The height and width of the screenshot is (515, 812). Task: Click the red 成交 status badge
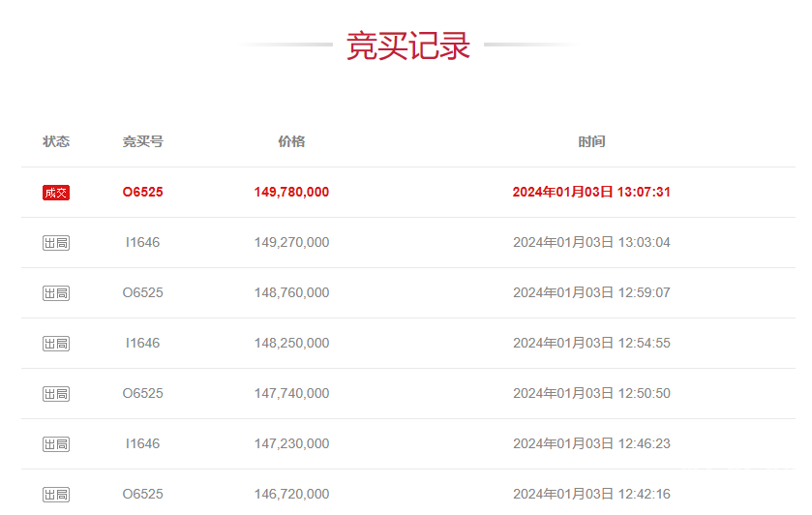click(x=56, y=193)
